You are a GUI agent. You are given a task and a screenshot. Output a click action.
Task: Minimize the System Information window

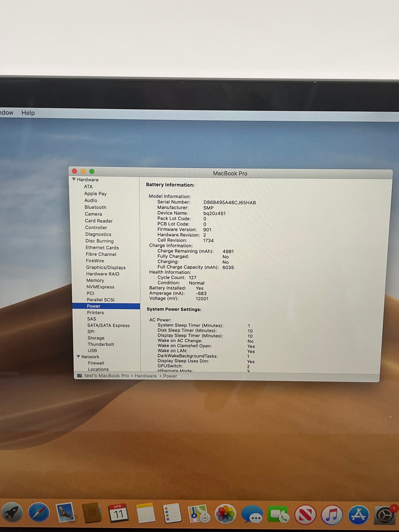pyautogui.click(x=83, y=171)
